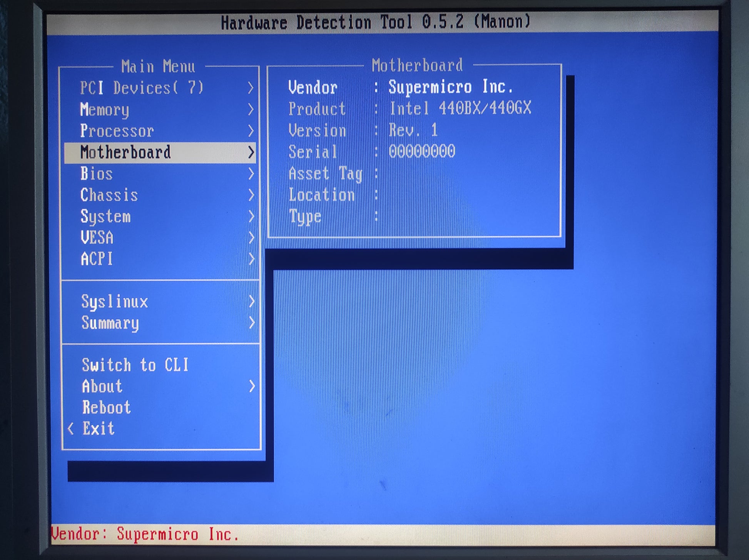Click the arrow beside Syslinux
The height and width of the screenshot is (560, 749).
pos(252,301)
